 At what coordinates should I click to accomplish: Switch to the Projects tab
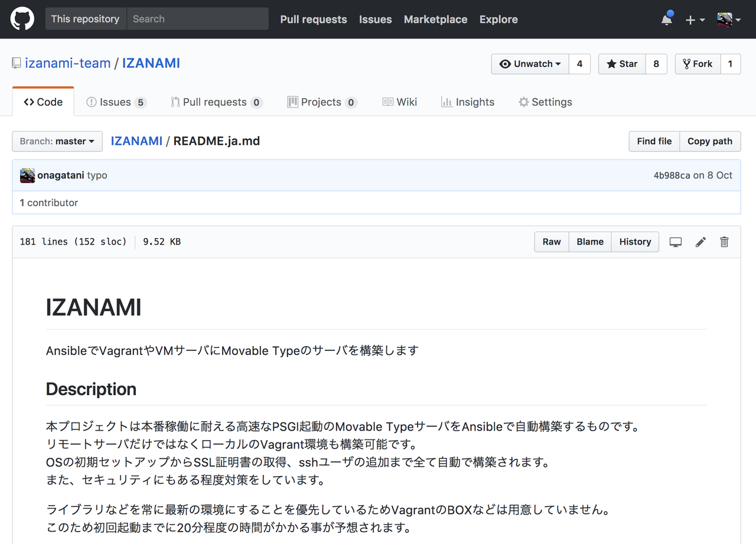pos(322,102)
